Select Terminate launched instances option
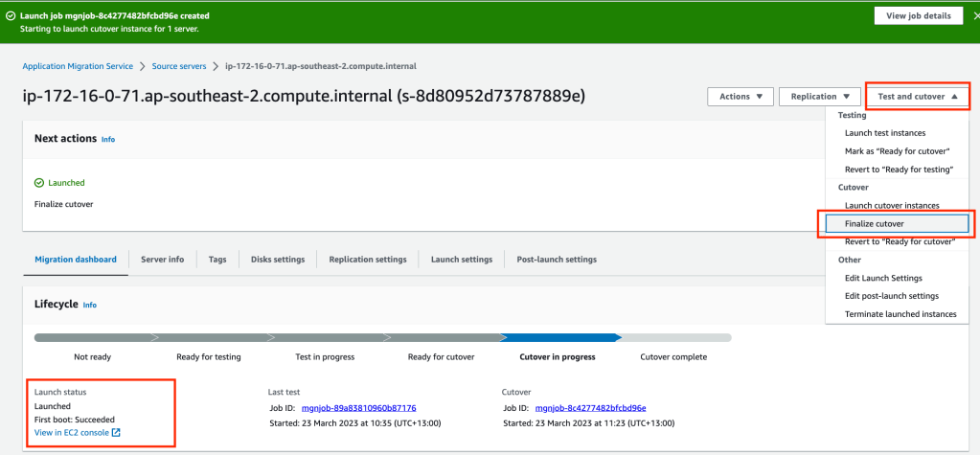 [900, 314]
